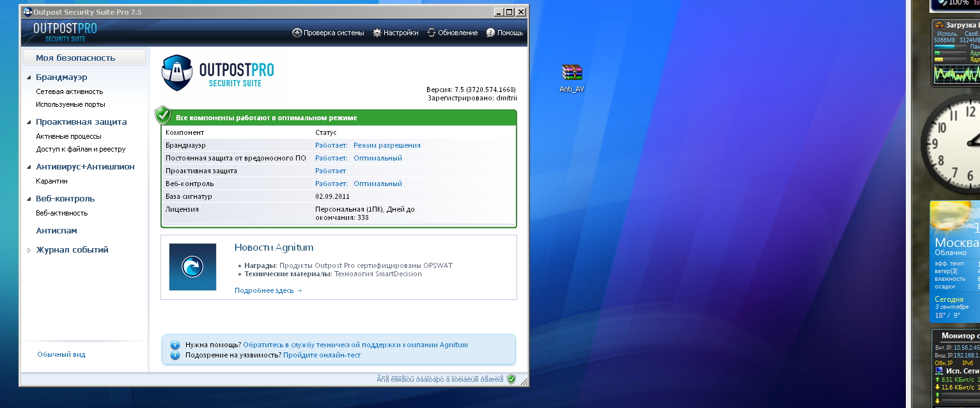Click Оптимальный link for Постоянная защита
The height and width of the screenshot is (408, 980).
coord(377,158)
